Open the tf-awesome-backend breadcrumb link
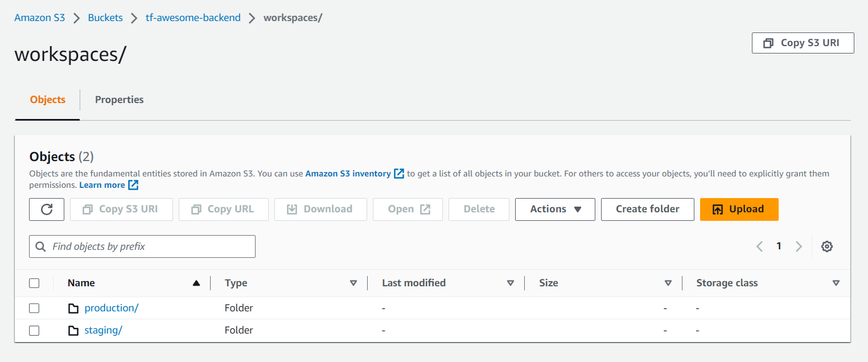The height and width of the screenshot is (362, 868). point(193,18)
